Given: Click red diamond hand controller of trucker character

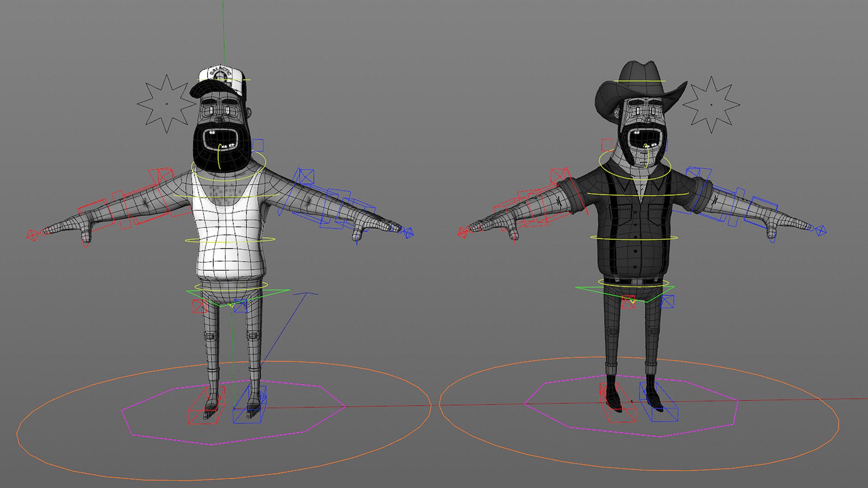Looking at the screenshot, I should pyautogui.click(x=32, y=235).
